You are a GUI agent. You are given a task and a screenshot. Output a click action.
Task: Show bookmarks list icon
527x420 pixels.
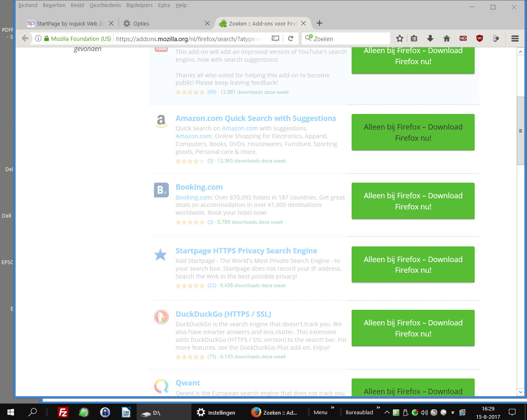pos(414,38)
